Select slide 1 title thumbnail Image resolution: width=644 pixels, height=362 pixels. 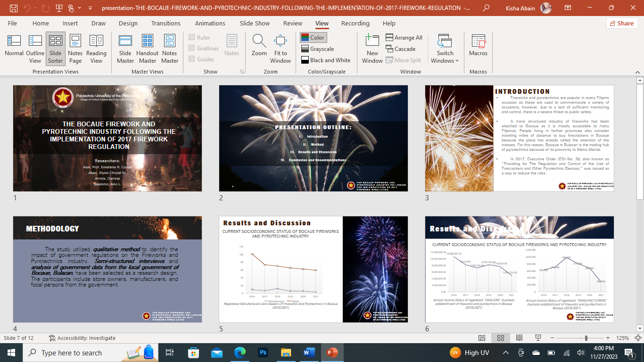[107, 138]
